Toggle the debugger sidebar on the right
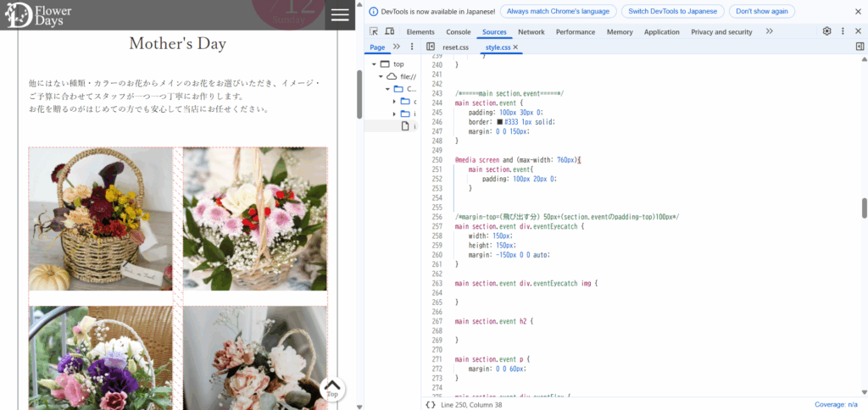This screenshot has width=868, height=410. tap(860, 47)
